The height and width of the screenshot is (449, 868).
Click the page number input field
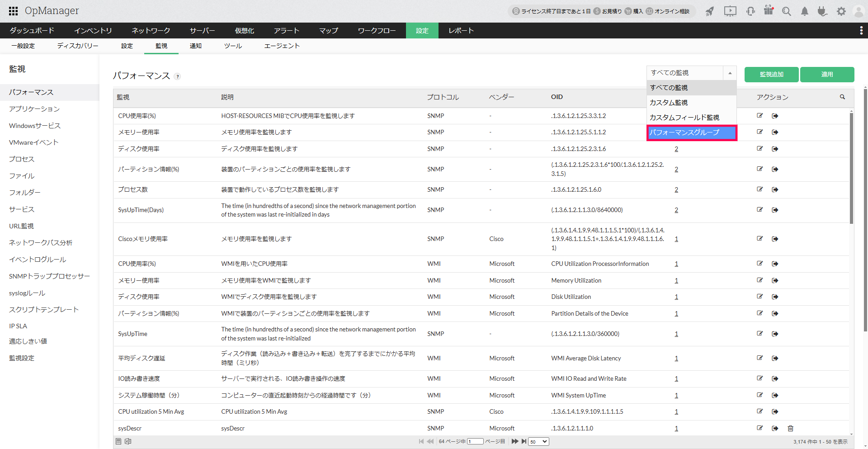(476, 442)
